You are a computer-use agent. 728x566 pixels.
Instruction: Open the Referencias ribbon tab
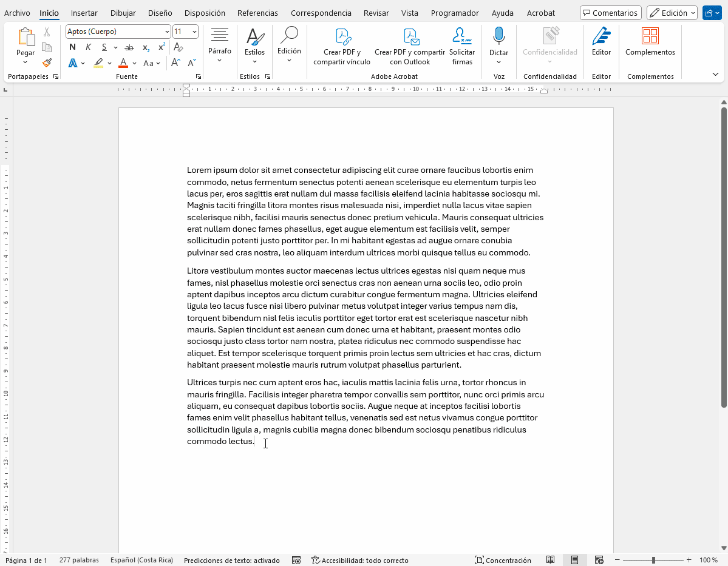(257, 13)
